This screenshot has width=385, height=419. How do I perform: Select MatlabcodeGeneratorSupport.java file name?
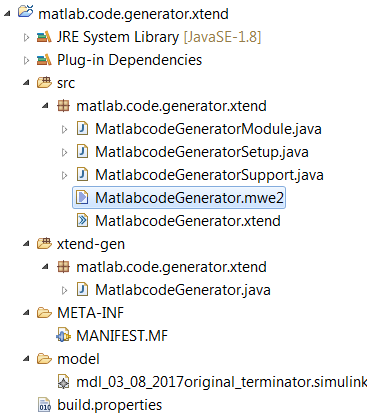pyautogui.click(x=209, y=175)
